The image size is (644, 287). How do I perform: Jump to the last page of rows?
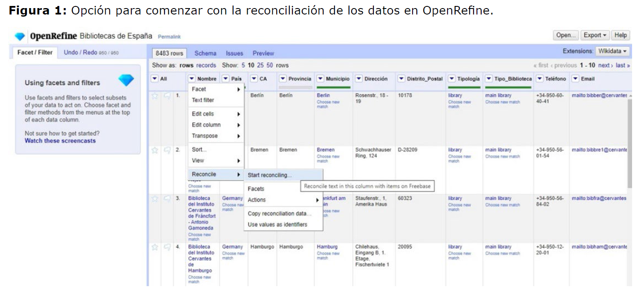click(x=623, y=66)
